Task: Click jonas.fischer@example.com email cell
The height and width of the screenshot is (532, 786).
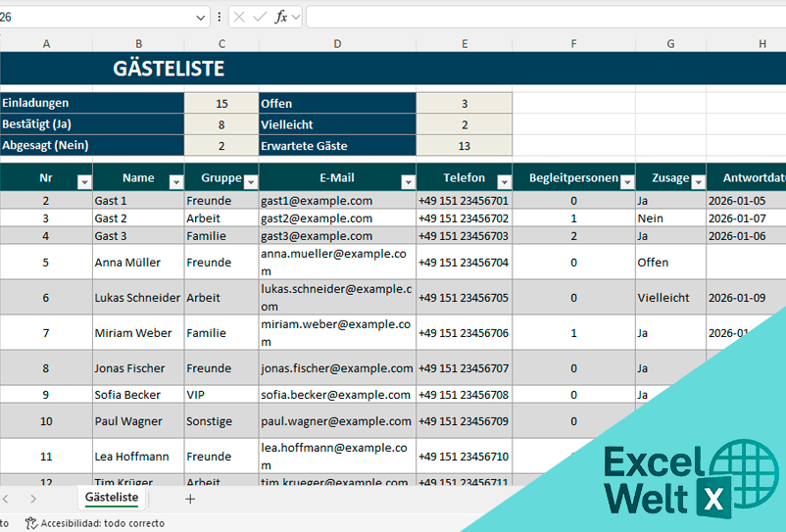Action: [x=337, y=368]
